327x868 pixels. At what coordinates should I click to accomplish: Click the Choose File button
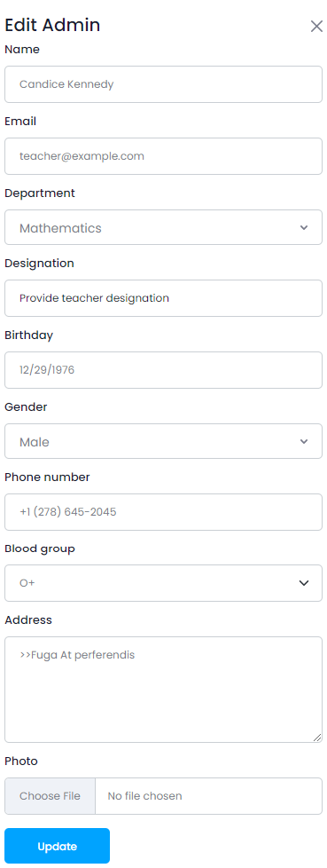(50, 796)
